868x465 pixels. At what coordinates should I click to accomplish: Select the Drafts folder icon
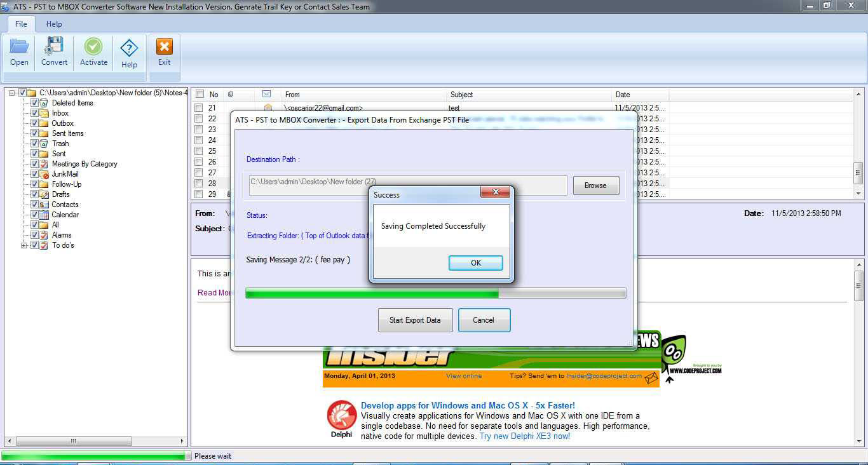pyautogui.click(x=44, y=194)
